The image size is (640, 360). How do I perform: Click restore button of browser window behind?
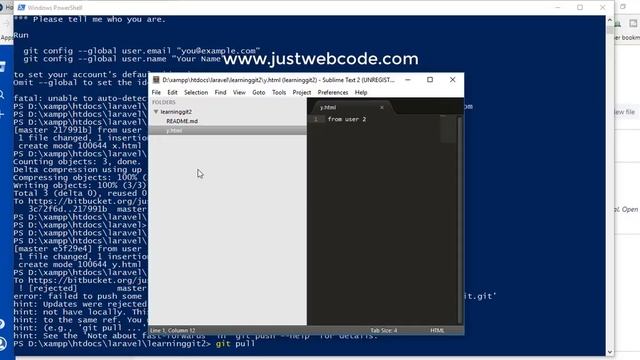[623, 7]
